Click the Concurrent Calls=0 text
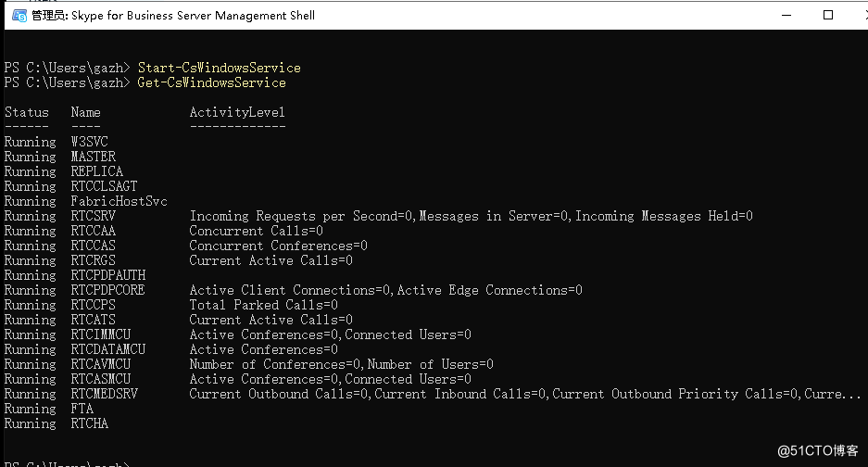This screenshot has width=868, height=467. [x=257, y=231]
